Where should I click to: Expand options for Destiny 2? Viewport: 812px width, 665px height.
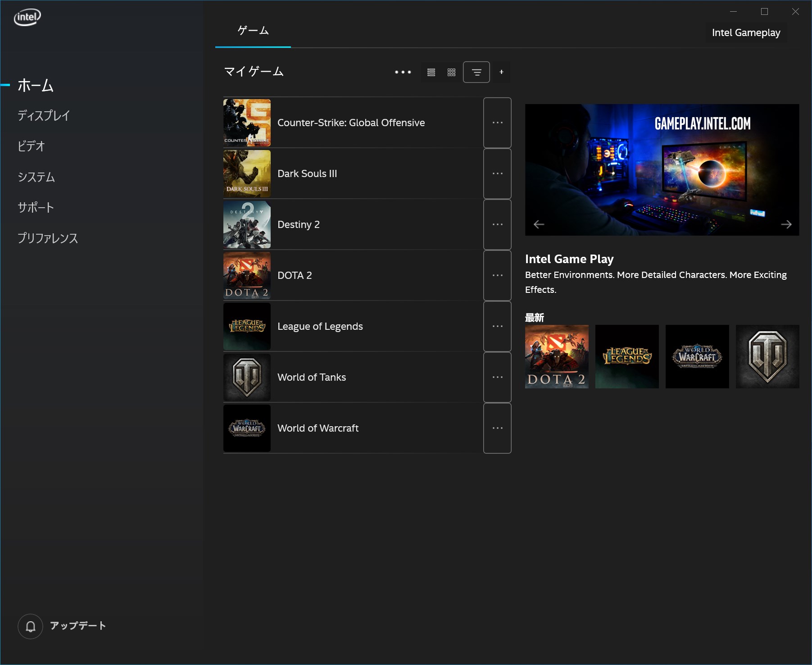click(497, 224)
